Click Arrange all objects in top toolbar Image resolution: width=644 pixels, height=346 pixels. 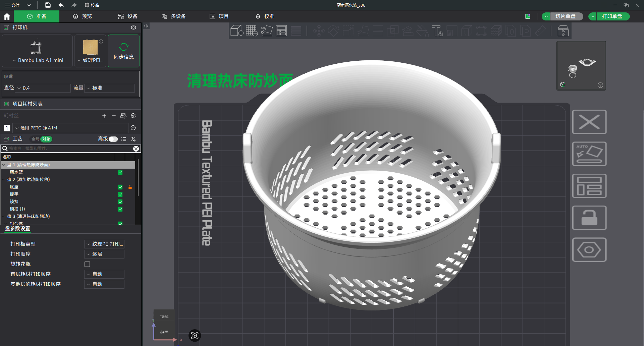click(x=281, y=31)
